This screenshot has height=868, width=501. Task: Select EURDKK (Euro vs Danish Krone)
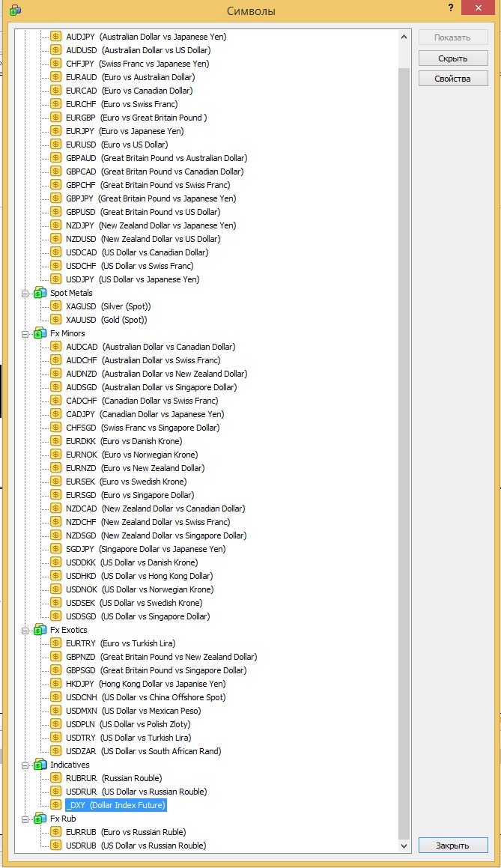tap(124, 441)
